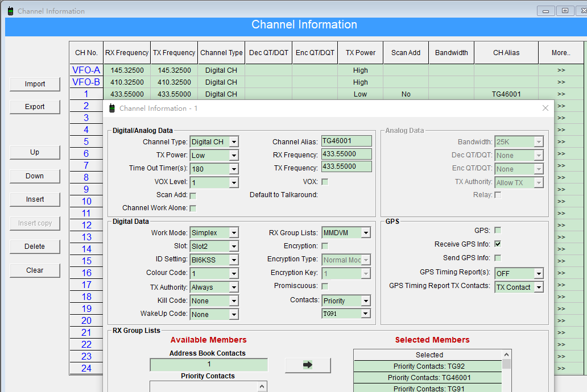Screen dimensions: 587x392
Task: Click the Export button
Action: point(35,107)
